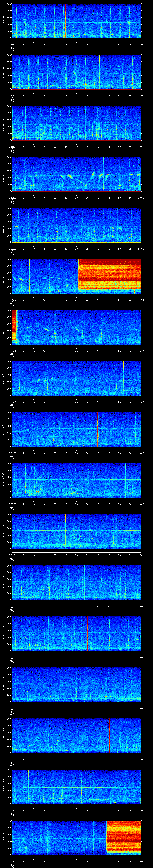Screen dimensions: 153x868
Task: View the spectrogram panel starting at 12:24:00
Action: (x=76, y=429)
